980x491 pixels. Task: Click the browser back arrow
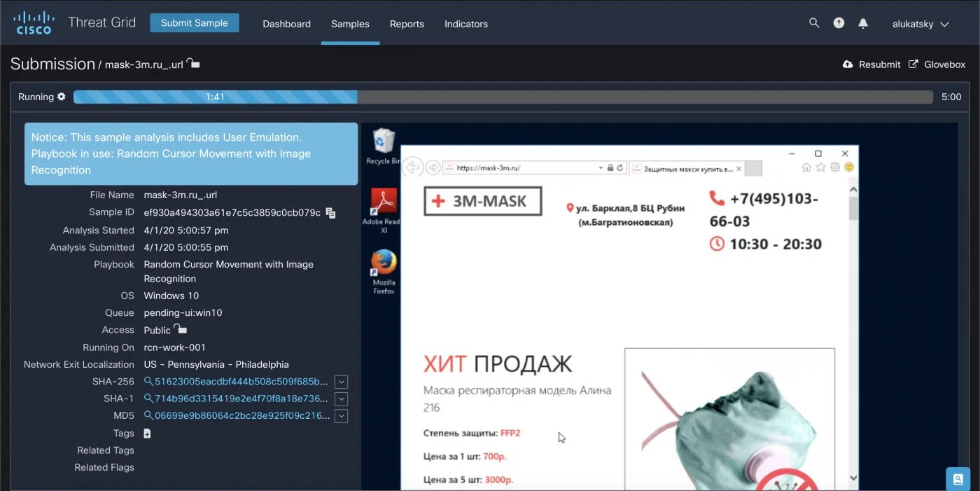coord(413,167)
